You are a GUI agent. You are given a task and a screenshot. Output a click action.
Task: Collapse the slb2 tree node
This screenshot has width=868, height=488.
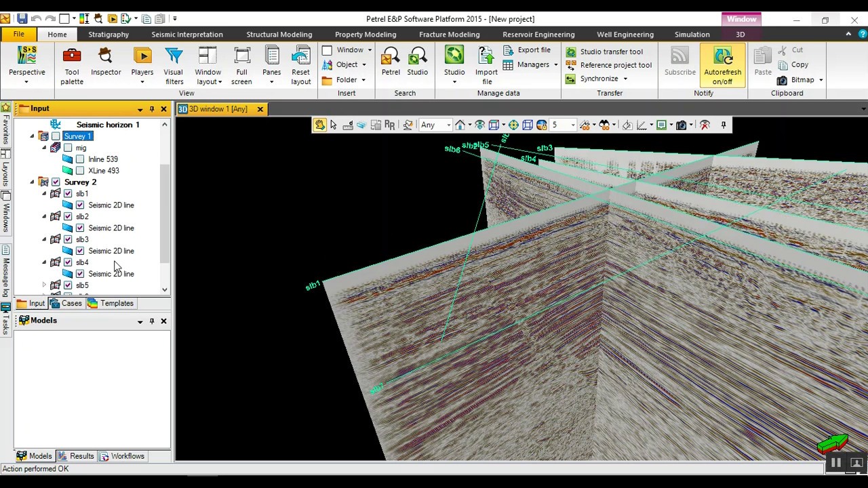click(x=44, y=217)
